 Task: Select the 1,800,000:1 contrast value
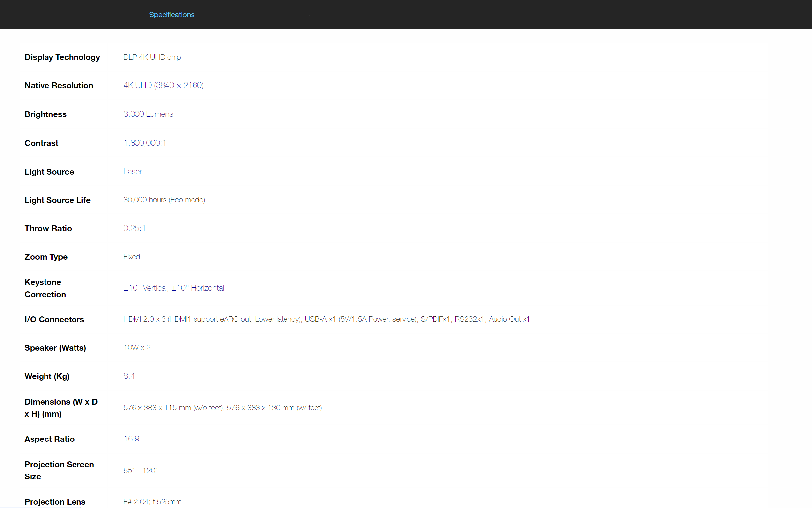click(x=144, y=143)
